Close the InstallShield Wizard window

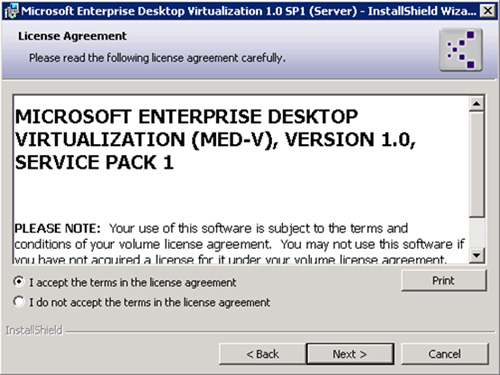click(x=487, y=11)
